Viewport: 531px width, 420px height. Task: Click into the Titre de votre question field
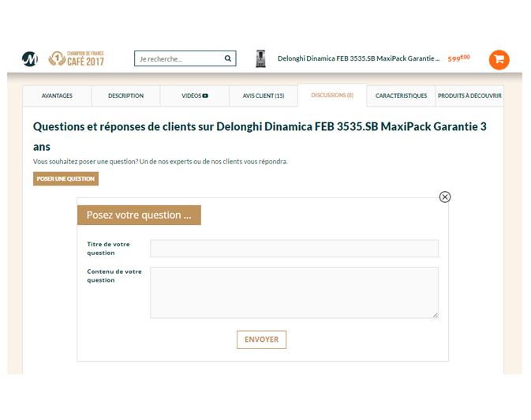tap(294, 249)
